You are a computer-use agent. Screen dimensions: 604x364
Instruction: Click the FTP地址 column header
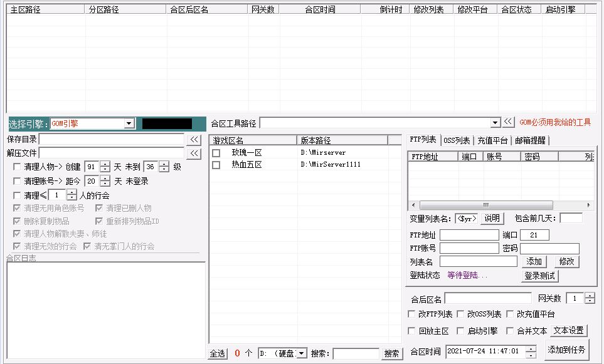(x=433, y=157)
